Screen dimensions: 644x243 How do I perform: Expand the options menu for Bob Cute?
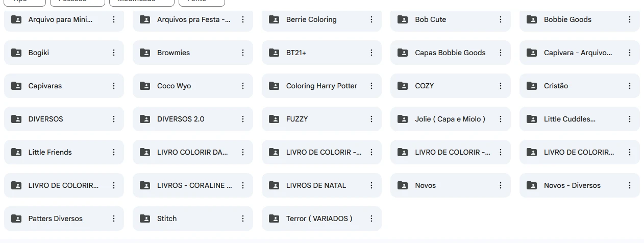[501, 19]
